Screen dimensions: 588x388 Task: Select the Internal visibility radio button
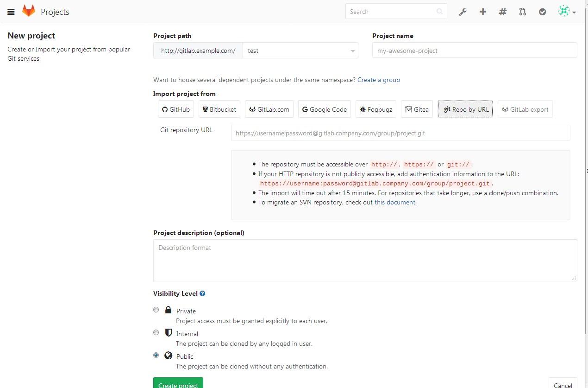click(156, 332)
